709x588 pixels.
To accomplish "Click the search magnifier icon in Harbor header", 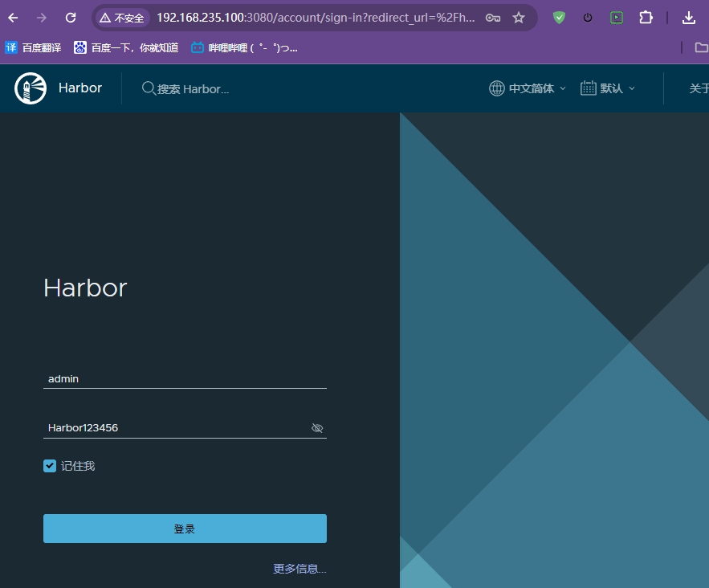I will tap(149, 88).
